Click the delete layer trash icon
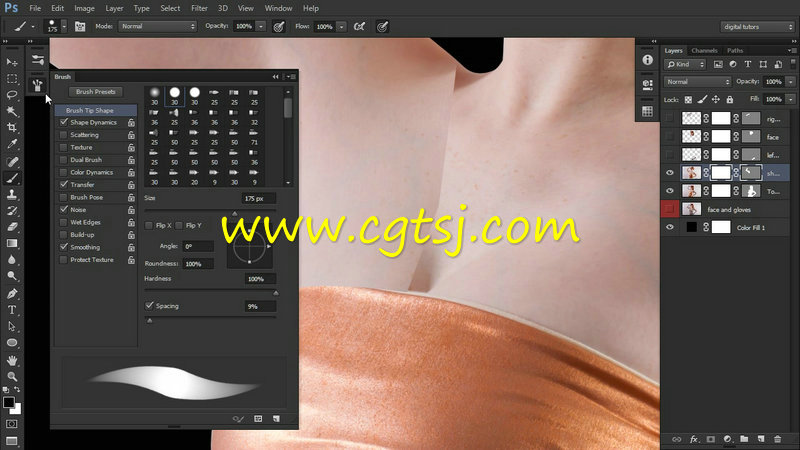Image resolution: width=800 pixels, height=450 pixels. [777, 439]
